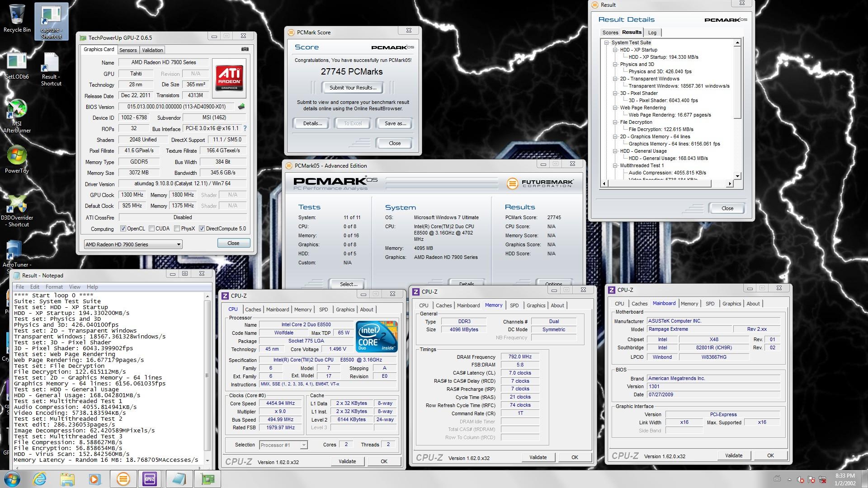The image size is (868, 488).
Task: Collapse the 3D - Pixel Shader node
Action: tap(615, 93)
